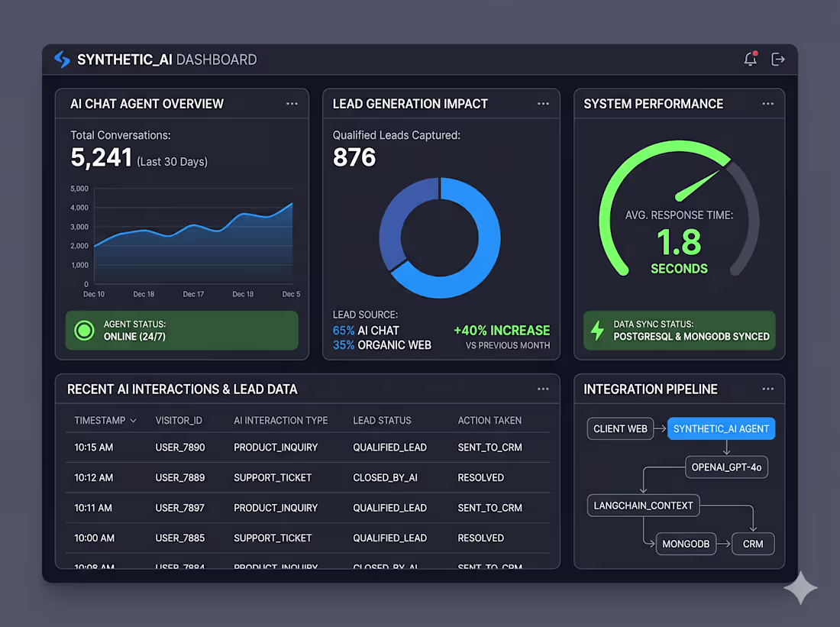The image size is (840, 627).
Task: Select the CRM pipeline node
Action: (x=753, y=544)
